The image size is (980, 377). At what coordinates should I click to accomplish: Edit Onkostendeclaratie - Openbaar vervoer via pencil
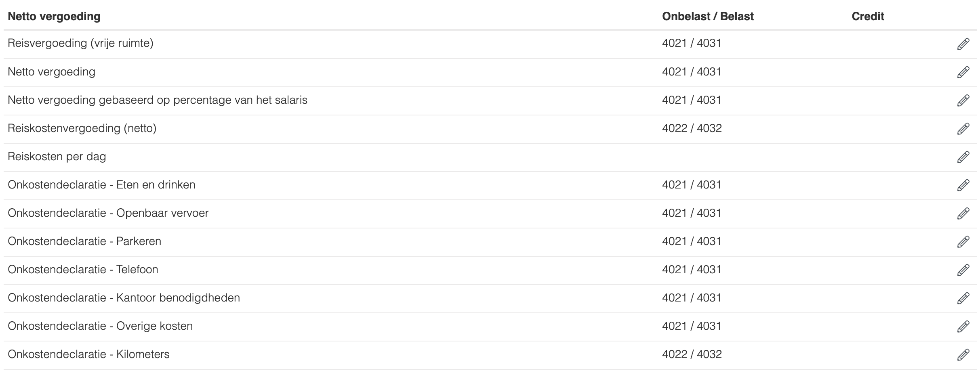click(x=963, y=214)
